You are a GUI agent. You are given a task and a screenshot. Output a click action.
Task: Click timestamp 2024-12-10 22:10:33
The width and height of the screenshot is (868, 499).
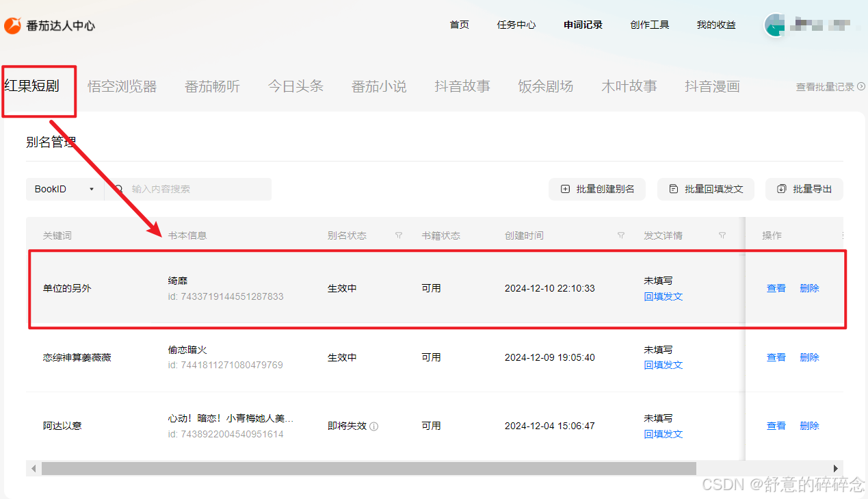pyautogui.click(x=550, y=288)
